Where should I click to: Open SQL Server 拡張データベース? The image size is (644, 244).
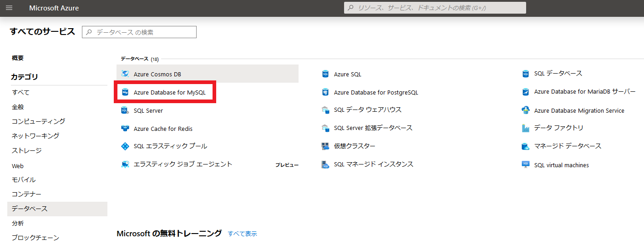(x=373, y=128)
